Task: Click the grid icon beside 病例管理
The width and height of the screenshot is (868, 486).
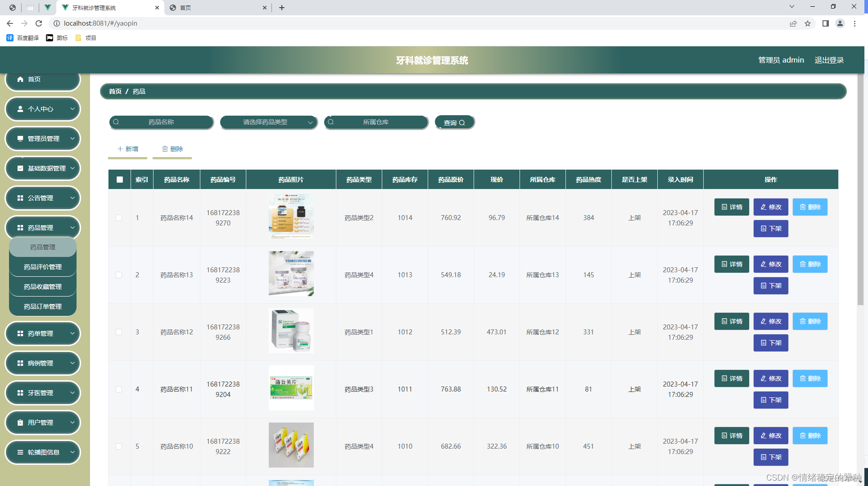Action: point(20,363)
